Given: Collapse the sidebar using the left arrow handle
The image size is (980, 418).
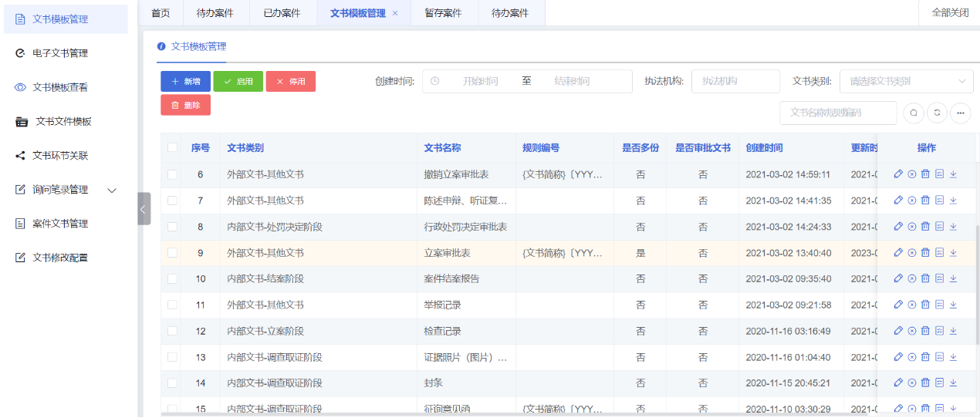Looking at the screenshot, I should [144, 208].
